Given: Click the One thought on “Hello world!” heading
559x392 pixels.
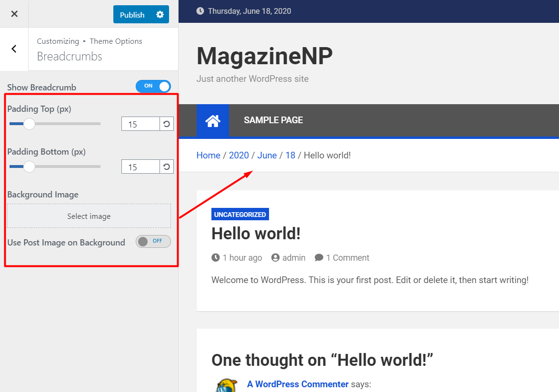Looking at the screenshot, I should [322, 360].
